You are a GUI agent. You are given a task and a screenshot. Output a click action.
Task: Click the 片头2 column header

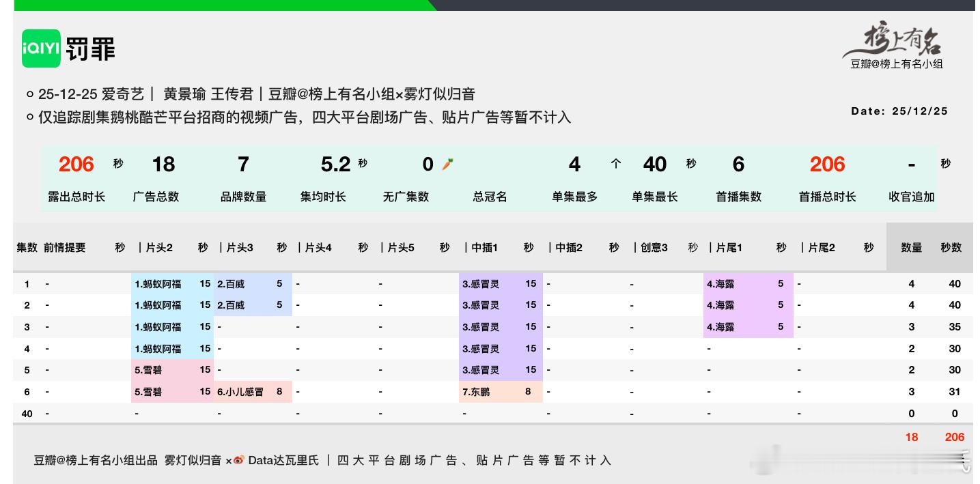159,248
